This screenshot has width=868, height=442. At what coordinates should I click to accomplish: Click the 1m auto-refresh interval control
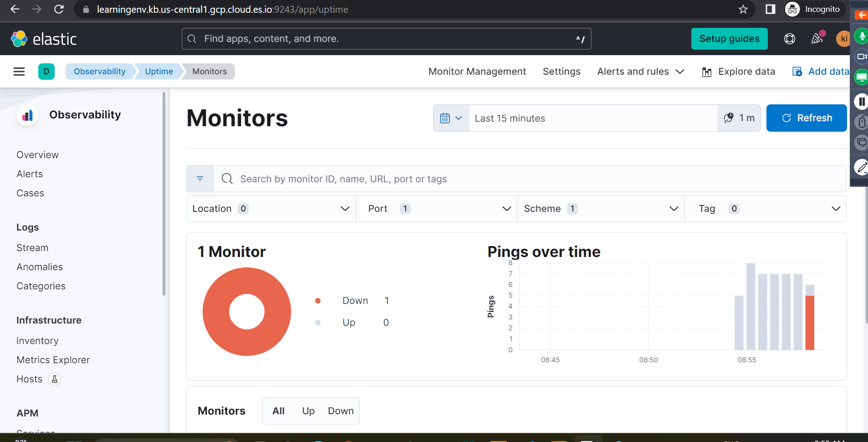click(740, 118)
